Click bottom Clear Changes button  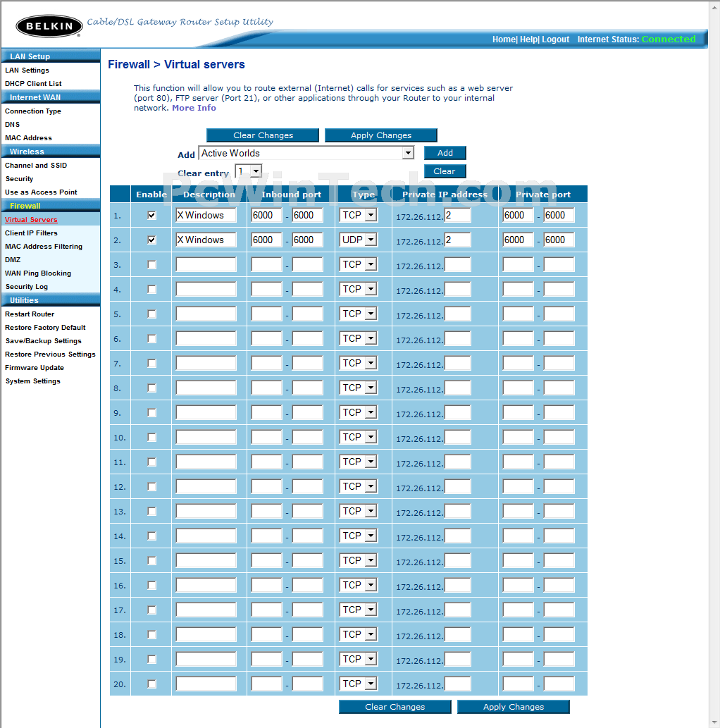coord(395,707)
